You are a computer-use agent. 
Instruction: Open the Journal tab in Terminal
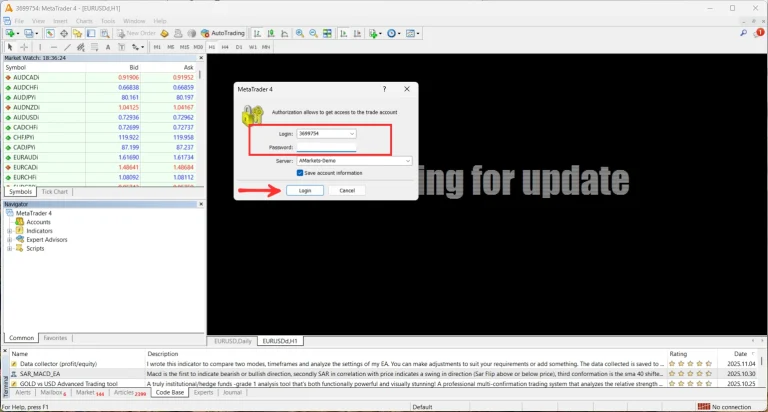click(232, 393)
